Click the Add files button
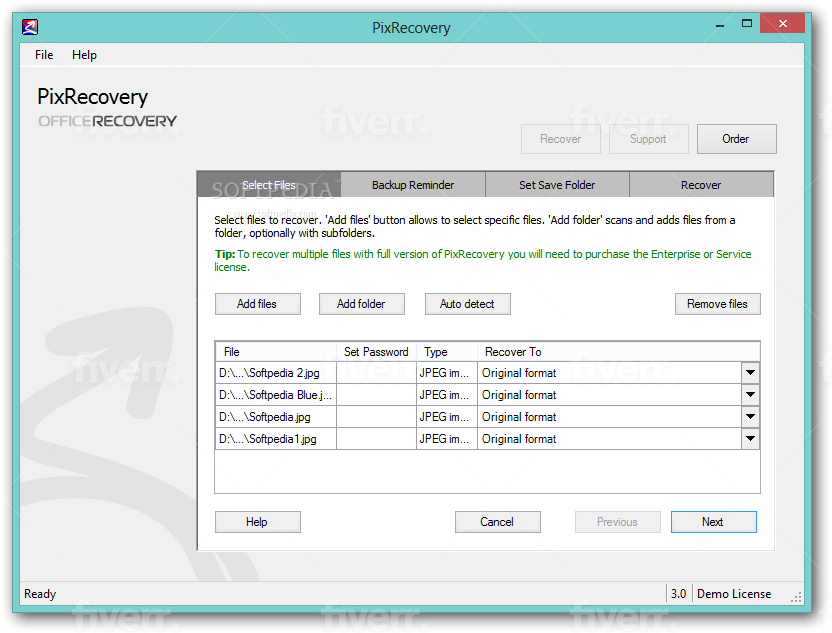This screenshot has height=633, width=832. coord(257,304)
